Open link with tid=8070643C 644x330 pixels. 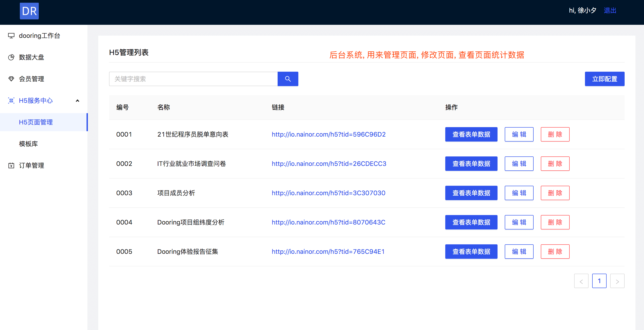click(x=328, y=222)
